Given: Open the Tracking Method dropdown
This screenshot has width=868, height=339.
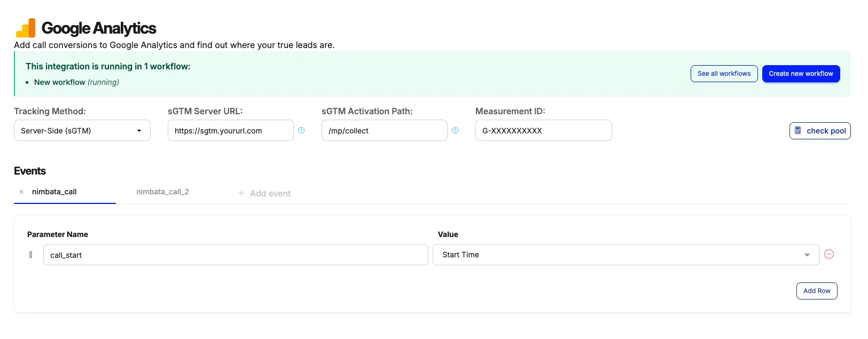Looking at the screenshot, I should tap(82, 130).
